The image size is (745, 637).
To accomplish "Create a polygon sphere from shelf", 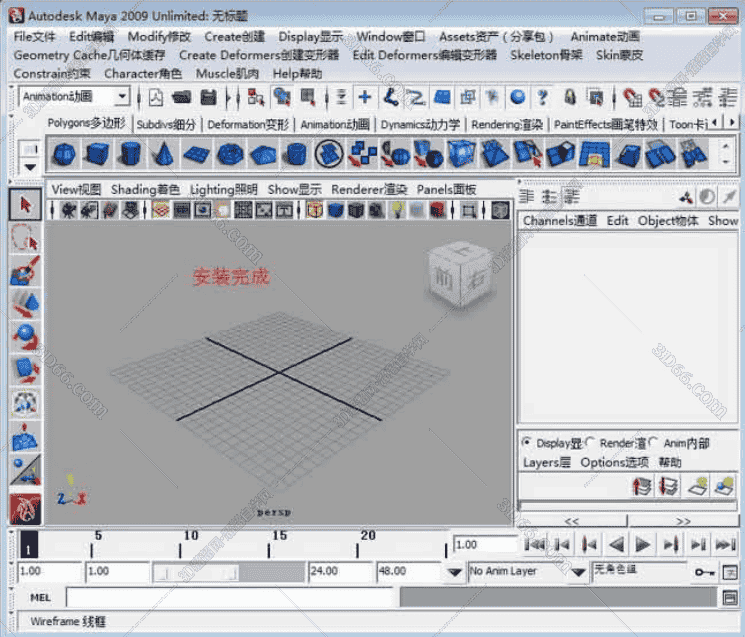I will pos(64,154).
